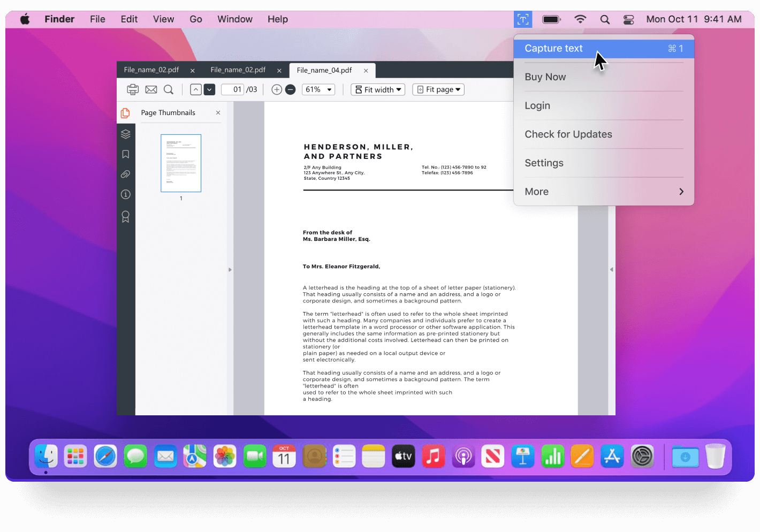Choose Capture text from the menu
This screenshot has width=760, height=532.
pos(554,48)
